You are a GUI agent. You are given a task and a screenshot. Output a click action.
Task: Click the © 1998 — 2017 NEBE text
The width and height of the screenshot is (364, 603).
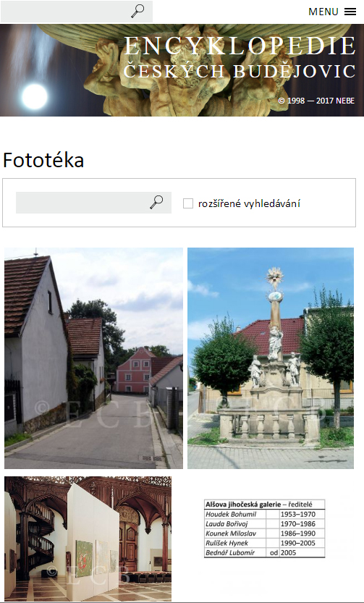tap(316, 101)
